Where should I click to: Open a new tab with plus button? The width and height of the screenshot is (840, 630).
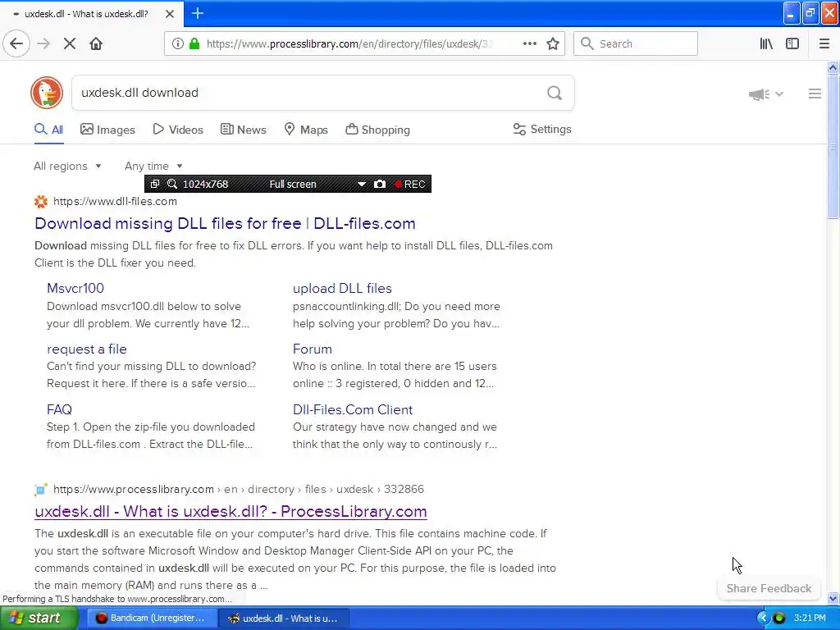pyautogui.click(x=197, y=13)
